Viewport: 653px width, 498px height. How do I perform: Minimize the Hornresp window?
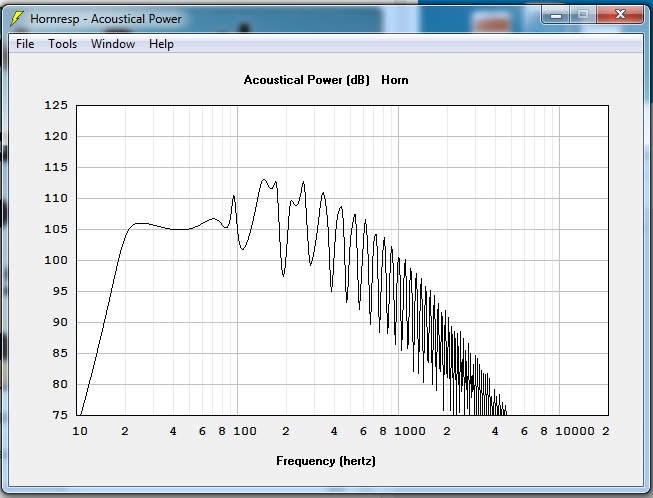(556, 15)
